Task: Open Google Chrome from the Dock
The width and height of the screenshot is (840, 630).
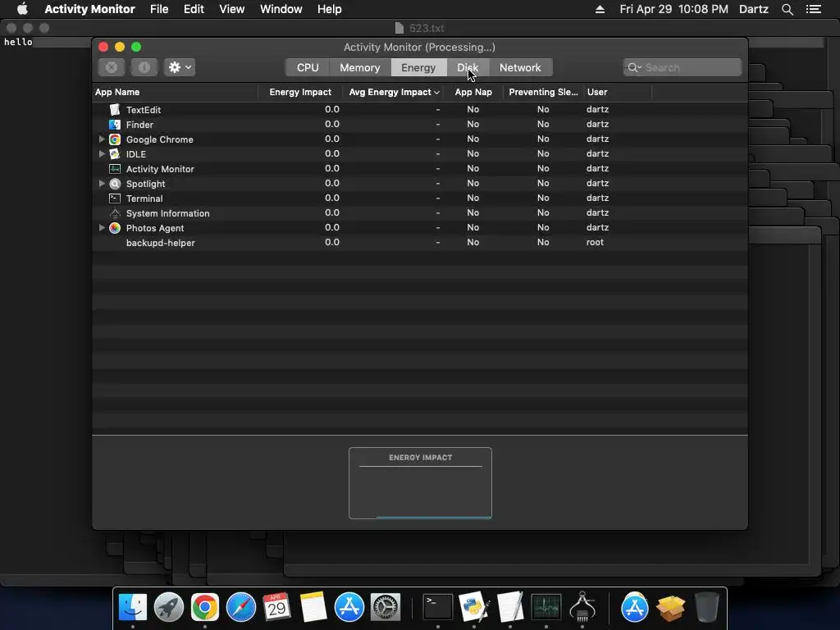Action: (x=204, y=607)
